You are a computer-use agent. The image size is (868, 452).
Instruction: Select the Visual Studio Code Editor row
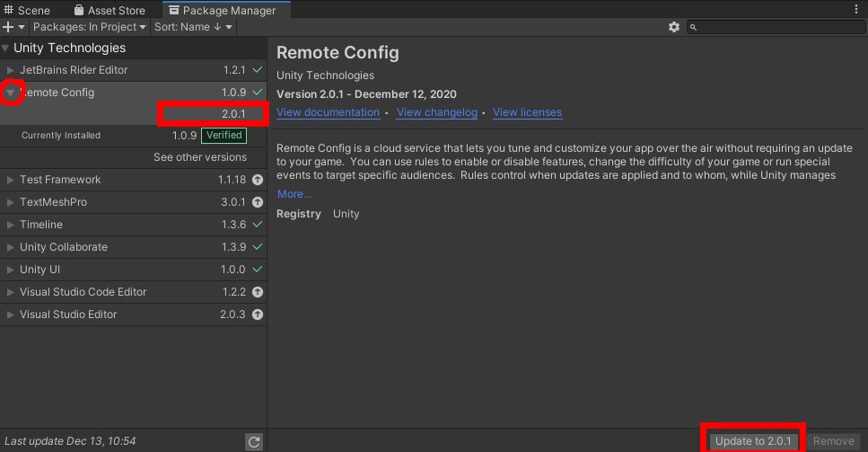tap(134, 292)
